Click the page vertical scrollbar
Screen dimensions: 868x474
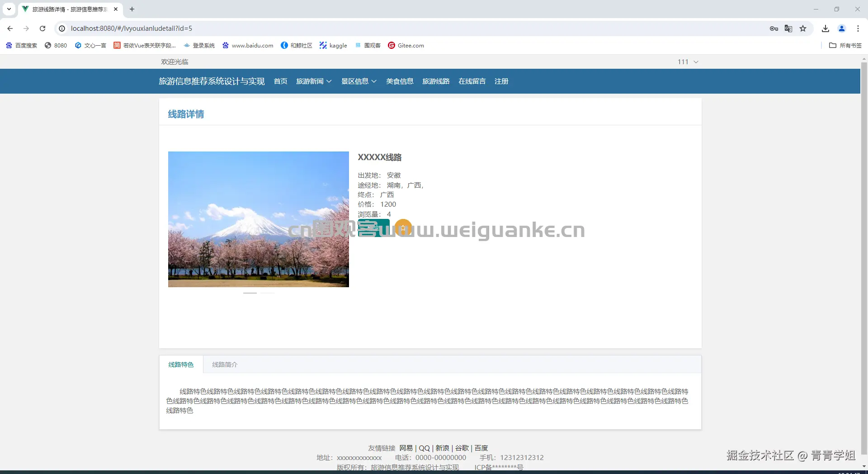(x=864, y=258)
